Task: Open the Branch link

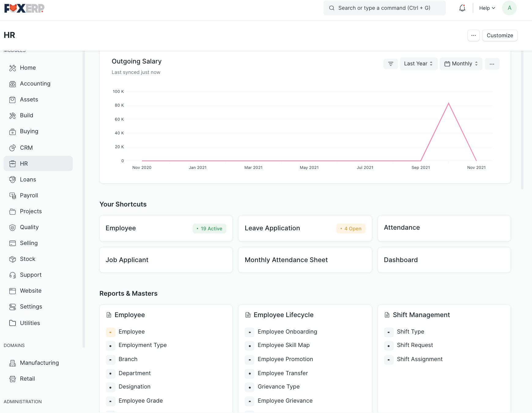Action: [x=128, y=359]
